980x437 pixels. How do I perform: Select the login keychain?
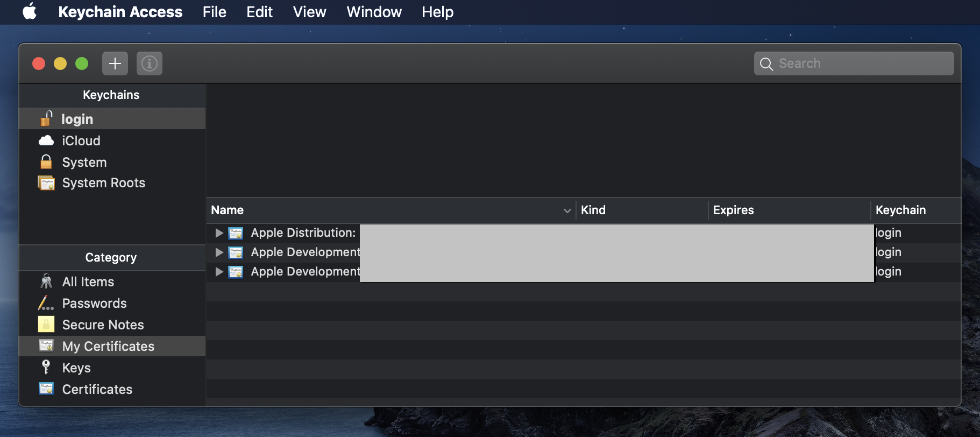click(112, 118)
